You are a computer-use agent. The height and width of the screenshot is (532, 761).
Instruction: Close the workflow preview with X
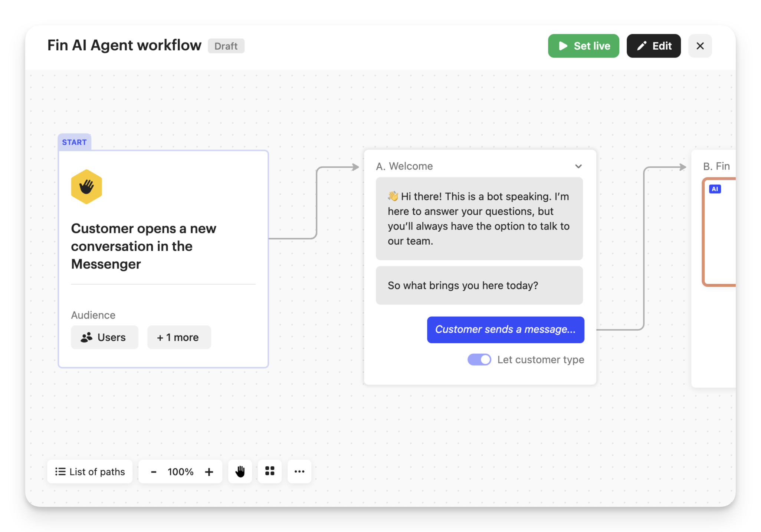point(700,46)
